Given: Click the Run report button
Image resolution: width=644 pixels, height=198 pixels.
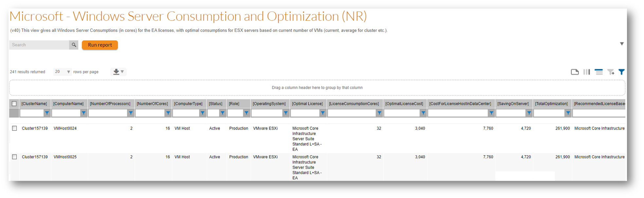Looking at the screenshot, I should pos(100,45).
